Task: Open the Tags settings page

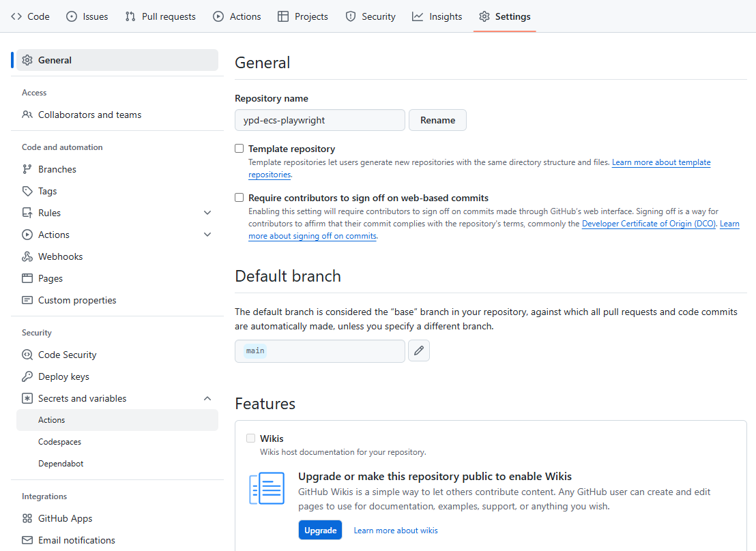Action: (117, 191)
